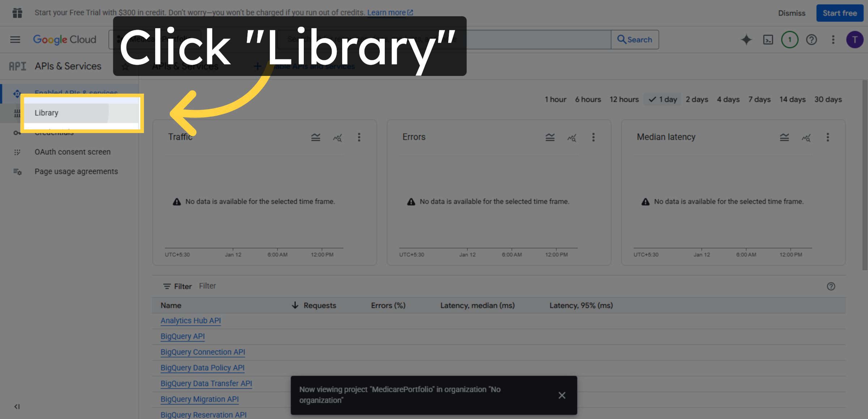Open the Traffic card options menu
Image resolution: width=868 pixels, height=419 pixels.
point(359,137)
